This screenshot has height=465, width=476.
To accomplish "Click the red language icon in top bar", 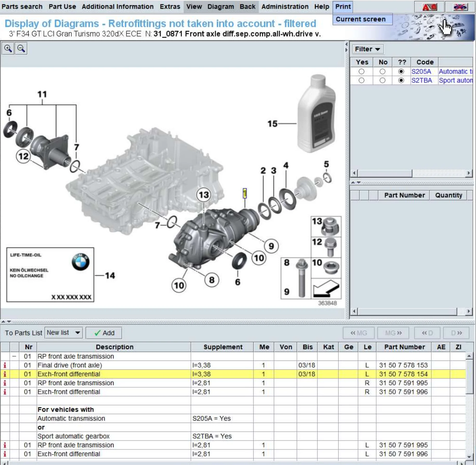I will (x=429, y=7).
